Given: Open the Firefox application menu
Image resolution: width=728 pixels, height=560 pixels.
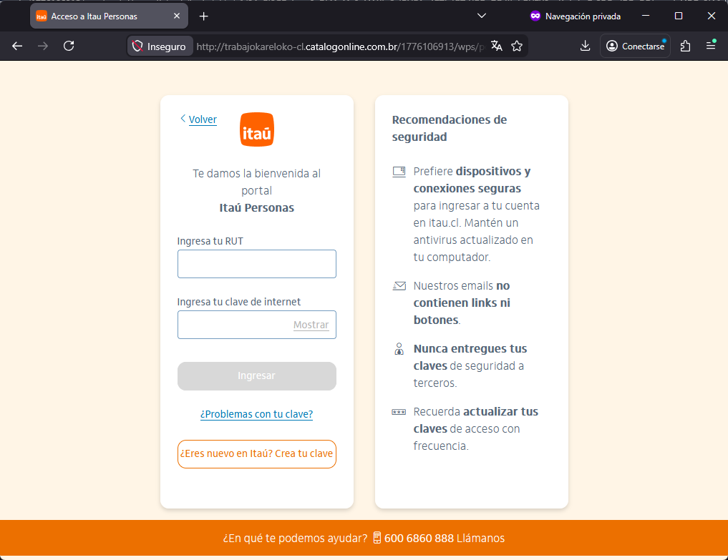Looking at the screenshot, I should [x=711, y=46].
